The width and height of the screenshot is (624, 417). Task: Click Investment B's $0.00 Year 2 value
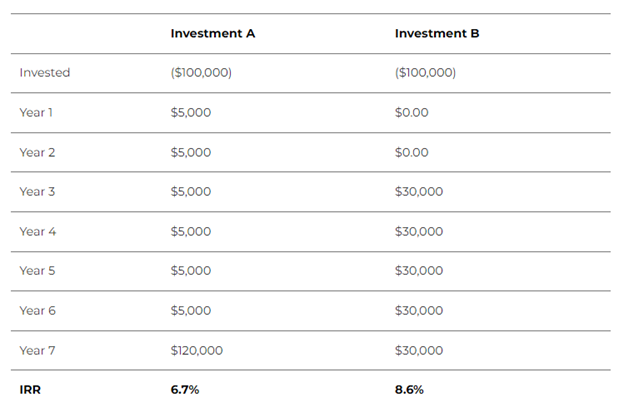[411, 152]
